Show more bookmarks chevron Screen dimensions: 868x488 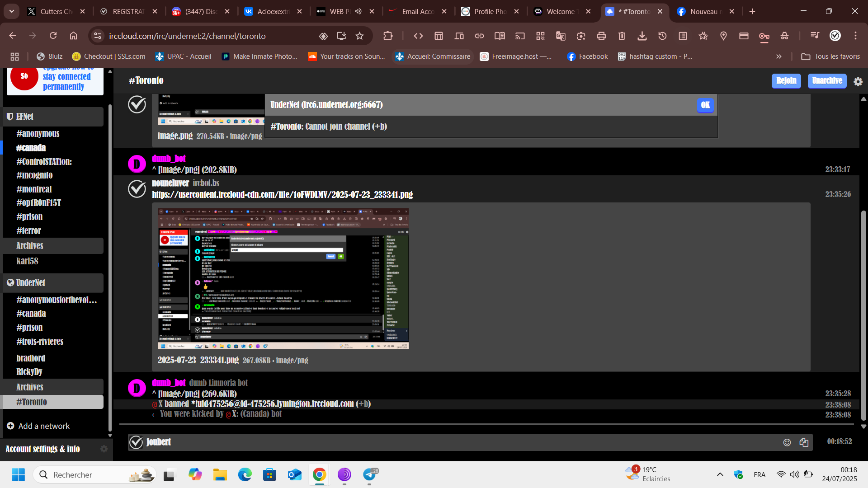(x=778, y=56)
